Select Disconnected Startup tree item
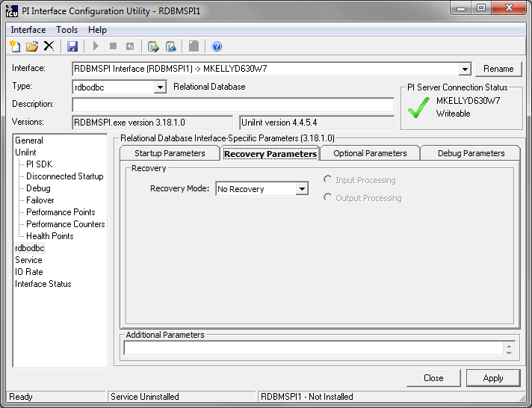The image size is (532, 408). [65, 176]
